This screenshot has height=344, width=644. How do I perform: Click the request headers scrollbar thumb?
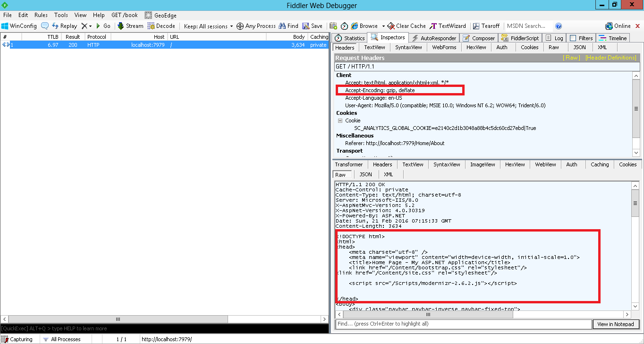(636, 109)
